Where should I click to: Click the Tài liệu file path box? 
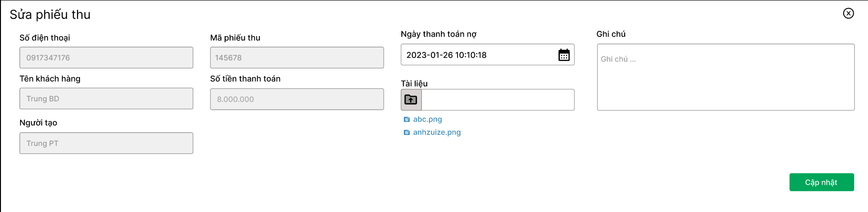(498, 100)
